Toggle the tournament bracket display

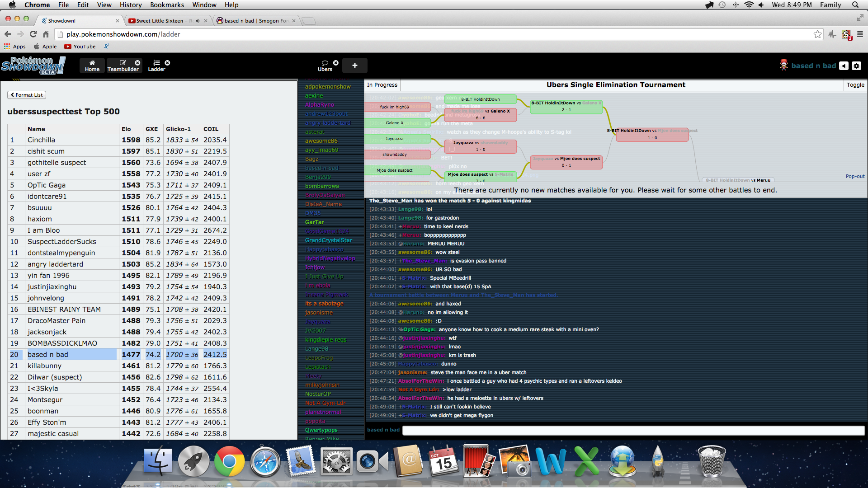pyautogui.click(x=855, y=85)
